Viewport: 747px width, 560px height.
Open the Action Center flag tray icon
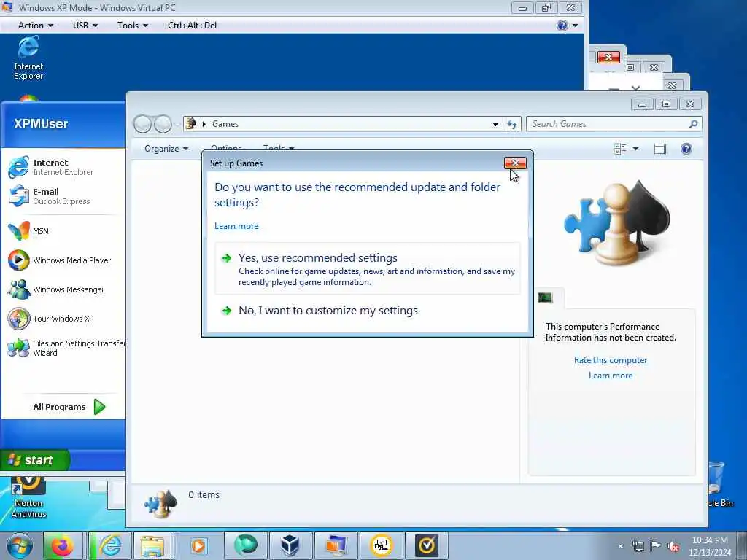point(656,545)
